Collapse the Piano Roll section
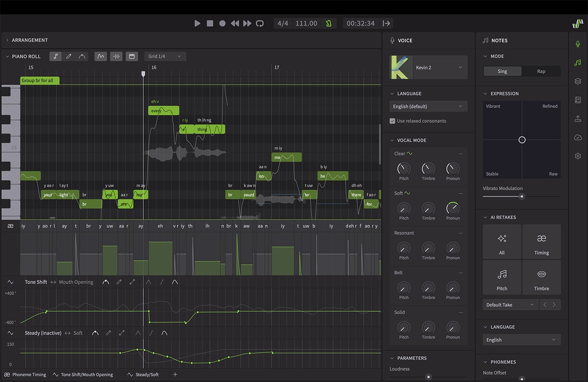This screenshot has height=382, width=588. click(x=7, y=56)
